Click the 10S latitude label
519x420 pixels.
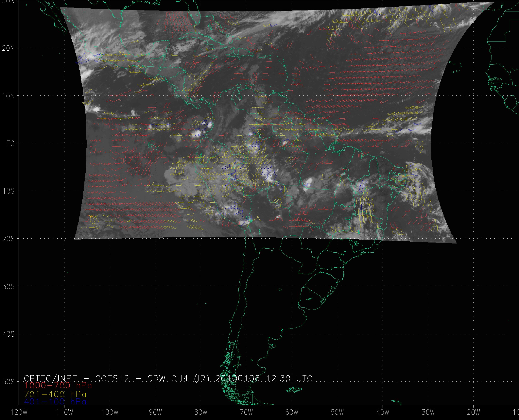click(x=8, y=191)
